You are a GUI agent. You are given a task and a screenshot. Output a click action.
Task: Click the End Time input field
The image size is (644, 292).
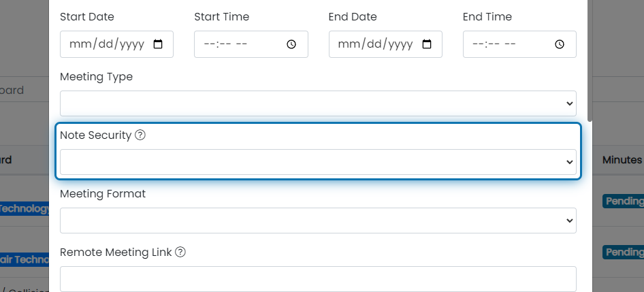coord(519,44)
